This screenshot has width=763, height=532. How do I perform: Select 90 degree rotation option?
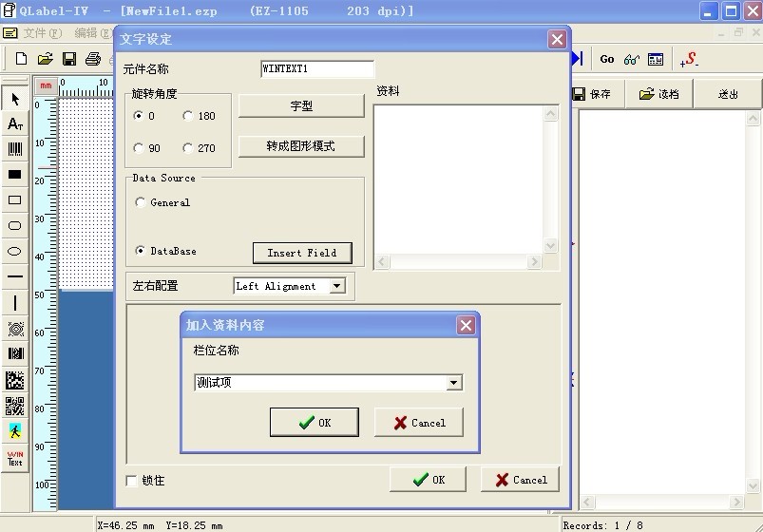(x=139, y=148)
